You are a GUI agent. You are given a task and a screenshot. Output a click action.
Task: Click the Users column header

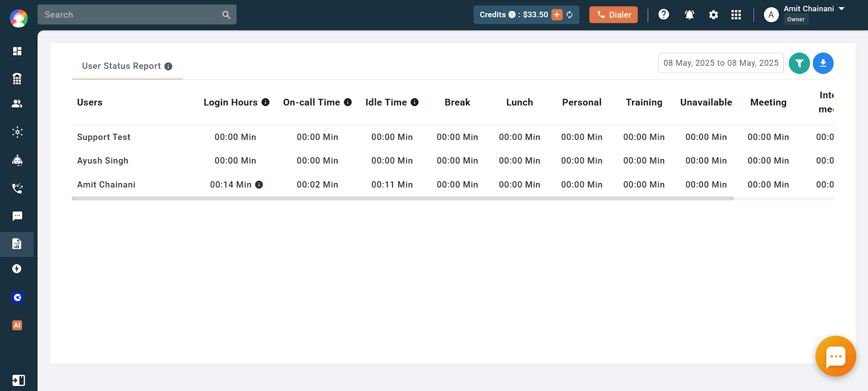coord(90,102)
